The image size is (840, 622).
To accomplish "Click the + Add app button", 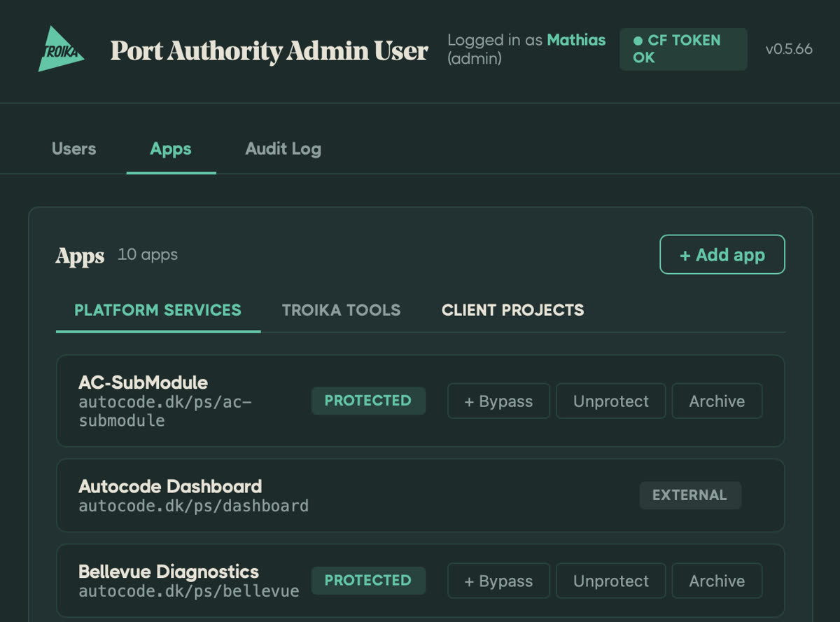I will click(x=722, y=254).
